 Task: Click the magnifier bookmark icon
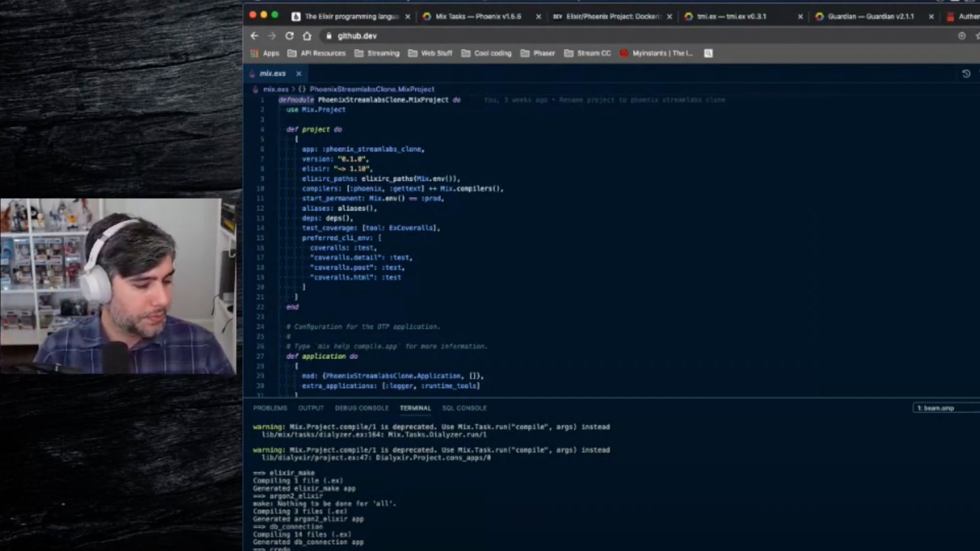click(708, 53)
